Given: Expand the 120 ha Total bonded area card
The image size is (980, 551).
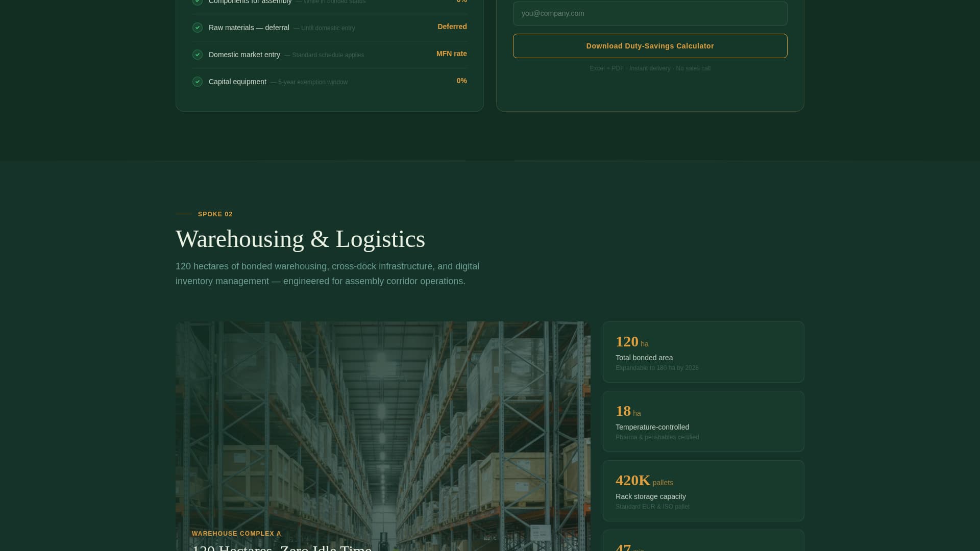Looking at the screenshot, I should coord(703,352).
